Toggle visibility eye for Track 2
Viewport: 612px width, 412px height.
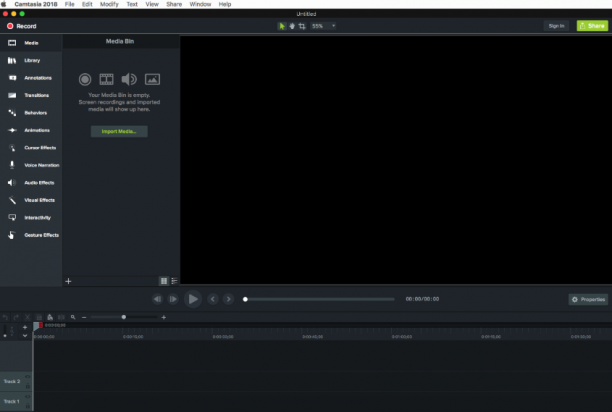[x=28, y=377]
